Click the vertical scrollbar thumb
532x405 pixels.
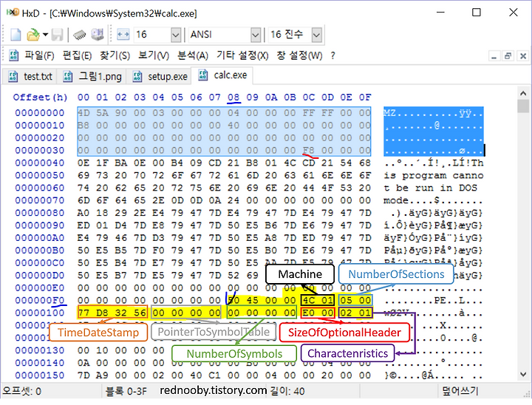(x=523, y=106)
